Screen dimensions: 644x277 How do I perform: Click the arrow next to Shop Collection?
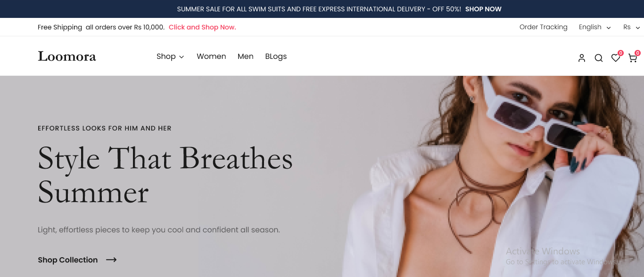111,260
